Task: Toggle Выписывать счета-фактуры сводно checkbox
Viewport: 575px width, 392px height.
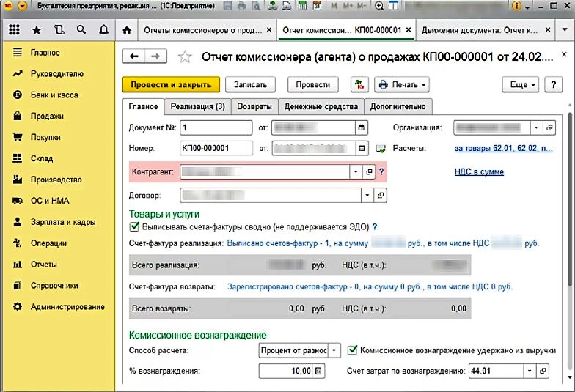Action: [x=134, y=227]
